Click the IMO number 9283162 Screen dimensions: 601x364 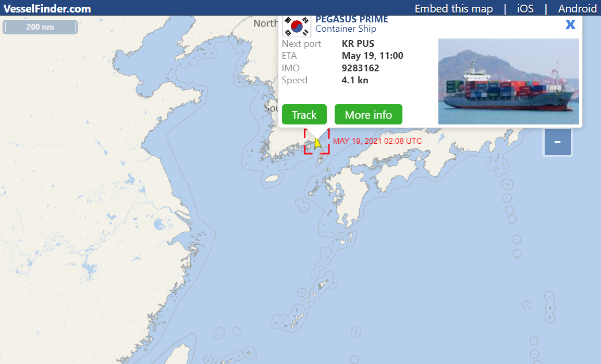[360, 68]
